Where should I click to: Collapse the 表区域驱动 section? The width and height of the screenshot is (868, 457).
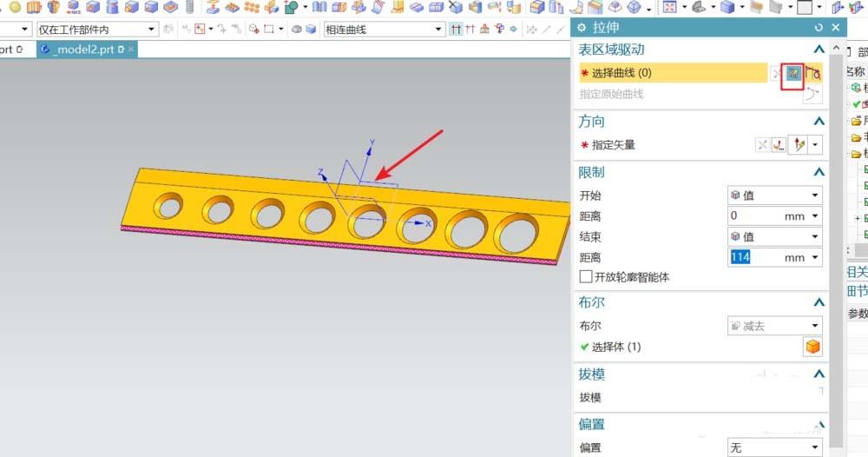pos(819,50)
